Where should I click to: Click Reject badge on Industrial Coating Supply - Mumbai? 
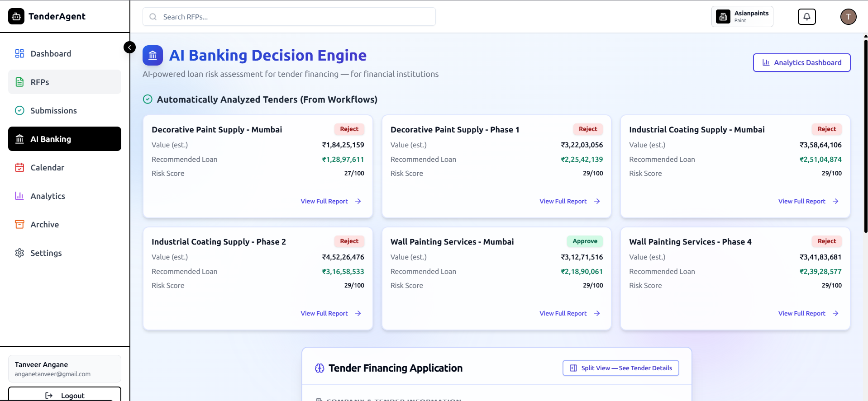point(827,129)
